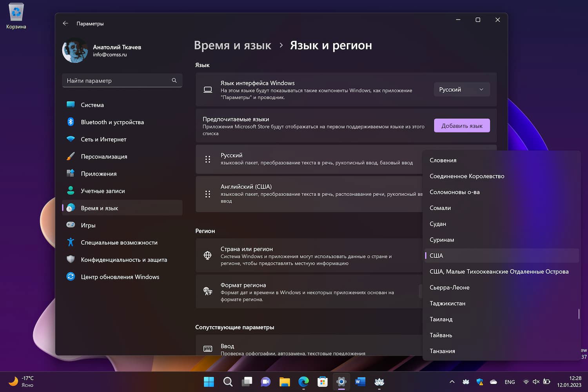Open taskbar Search
The image size is (588, 392).
tap(228, 381)
